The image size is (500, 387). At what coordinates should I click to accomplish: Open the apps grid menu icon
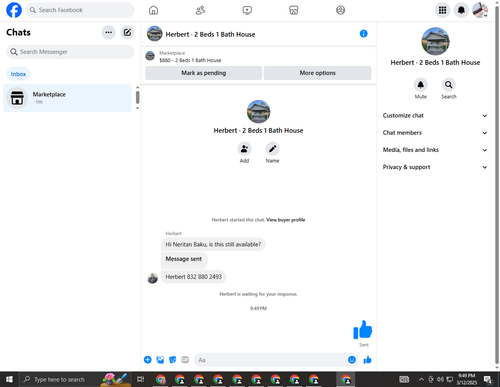click(x=442, y=10)
